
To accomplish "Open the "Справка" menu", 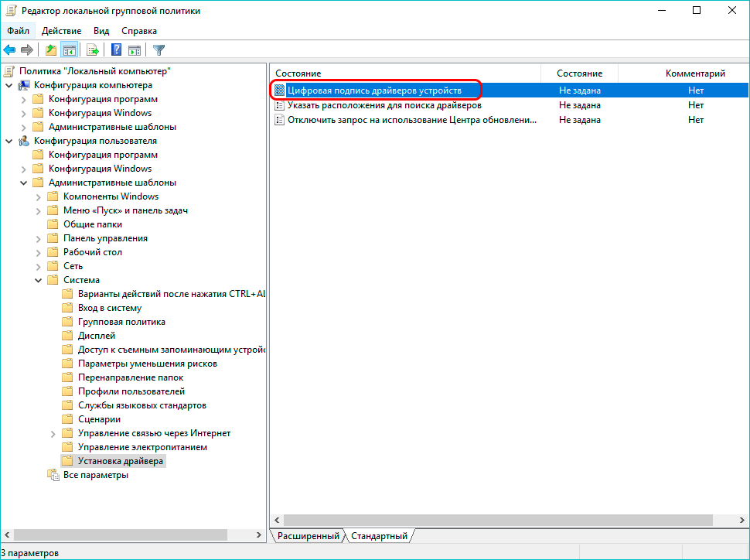I will 139,31.
